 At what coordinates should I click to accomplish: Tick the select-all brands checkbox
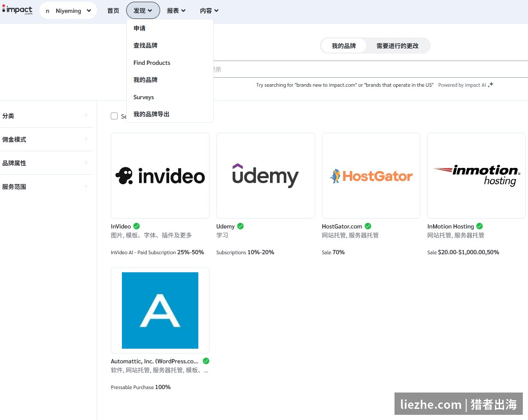(114, 116)
